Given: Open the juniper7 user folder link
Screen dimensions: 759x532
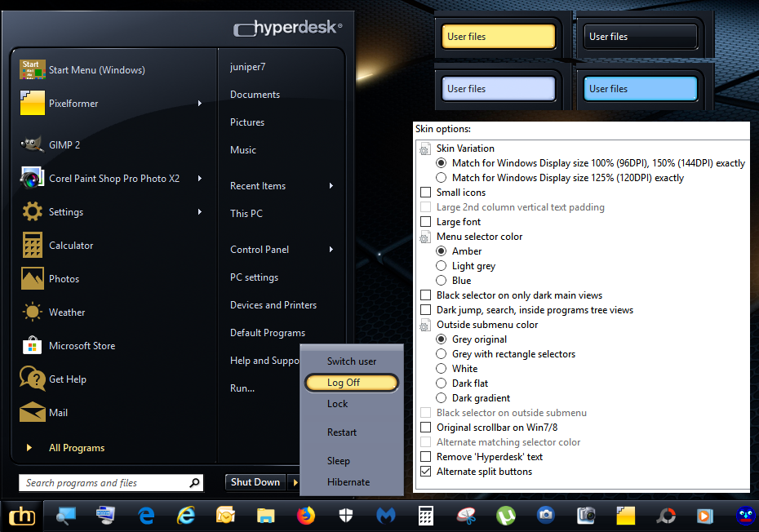Looking at the screenshot, I should coord(248,67).
